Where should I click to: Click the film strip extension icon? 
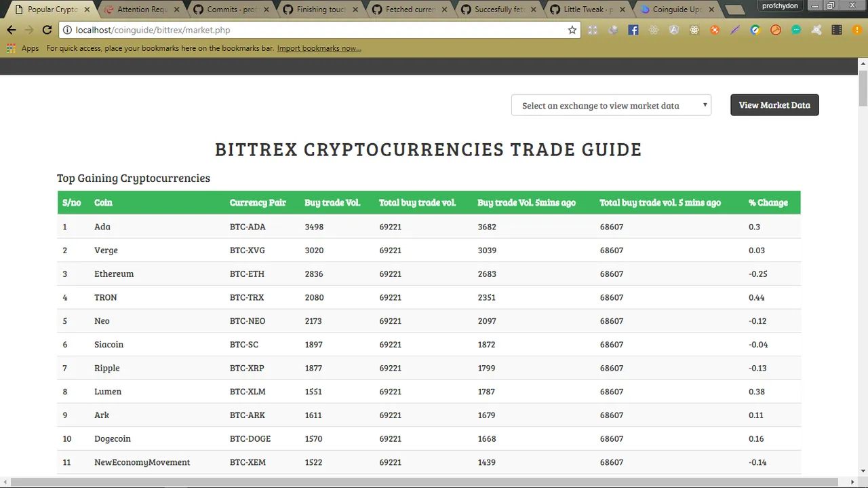point(837,30)
